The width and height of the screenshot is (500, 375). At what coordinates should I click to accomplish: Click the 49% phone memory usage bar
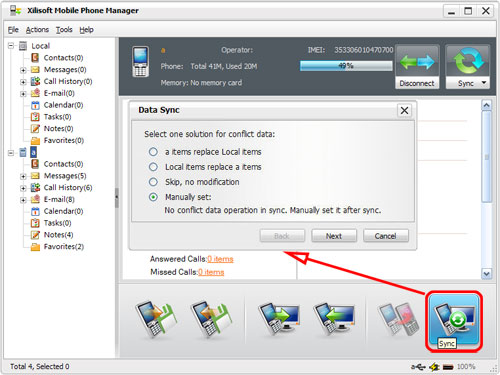coord(346,66)
